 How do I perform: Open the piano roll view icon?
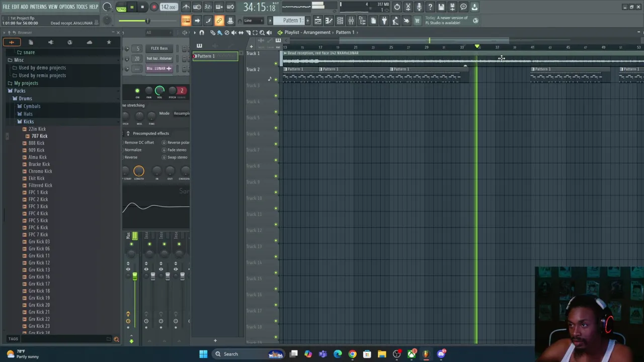[329, 21]
